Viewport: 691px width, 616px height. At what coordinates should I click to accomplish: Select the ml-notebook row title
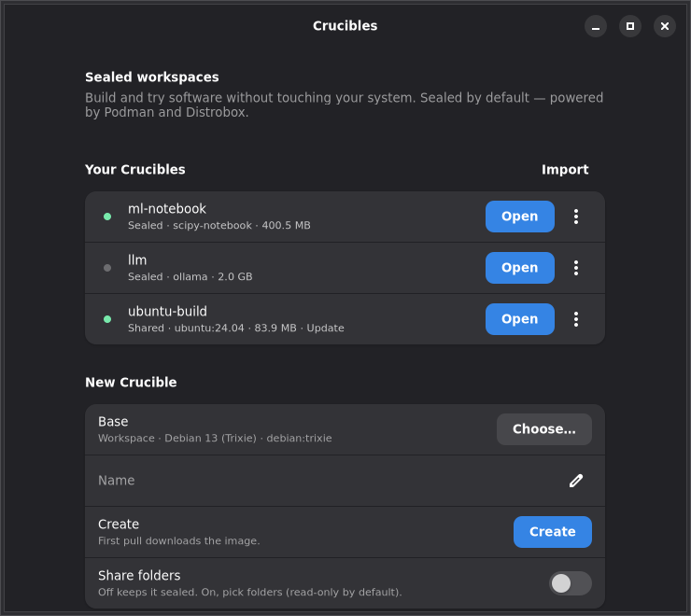pyautogui.click(x=167, y=208)
